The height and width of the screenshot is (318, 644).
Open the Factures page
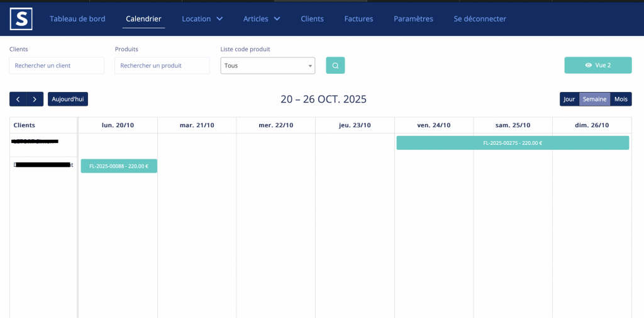[x=358, y=19]
